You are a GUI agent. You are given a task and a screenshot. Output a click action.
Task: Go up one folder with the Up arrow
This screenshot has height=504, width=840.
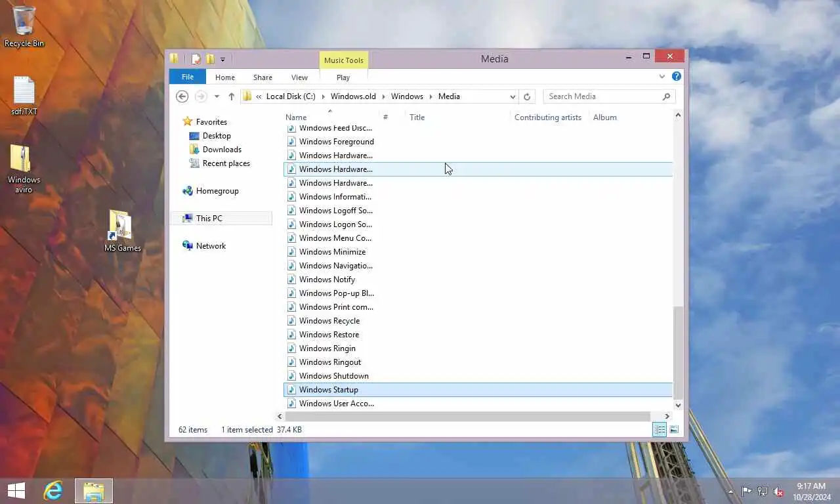pyautogui.click(x=231, y=96)
